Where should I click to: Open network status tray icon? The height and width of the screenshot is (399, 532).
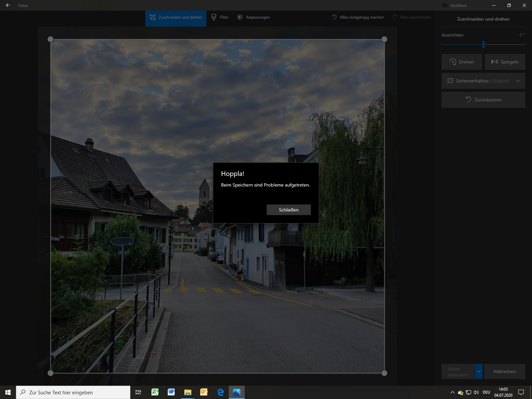(x=468, y=392)
